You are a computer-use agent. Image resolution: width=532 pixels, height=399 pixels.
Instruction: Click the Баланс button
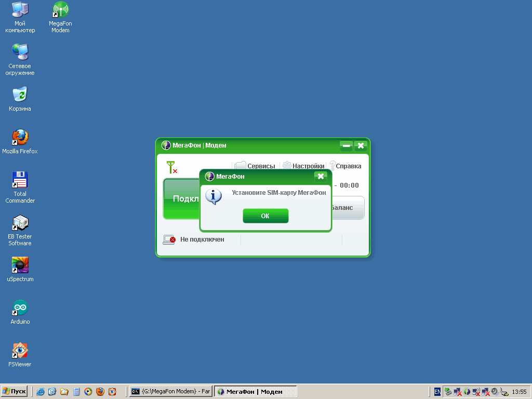[348, 208]
